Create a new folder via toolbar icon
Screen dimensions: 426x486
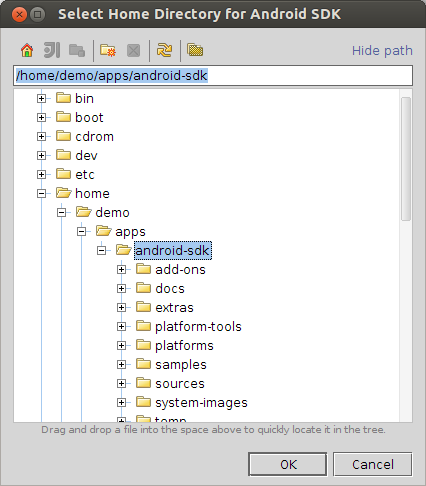pyautogui.click(x=108, y=51)
